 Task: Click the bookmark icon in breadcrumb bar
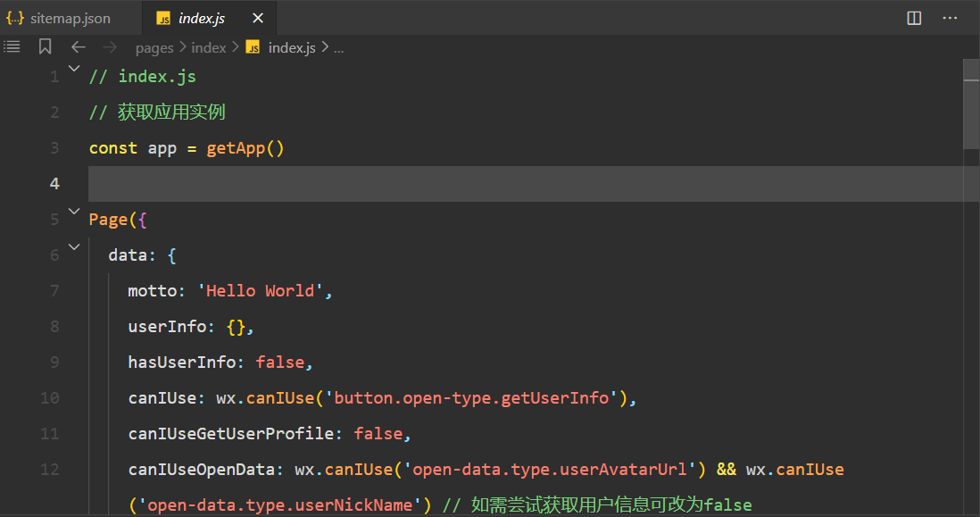click(45, 47)
